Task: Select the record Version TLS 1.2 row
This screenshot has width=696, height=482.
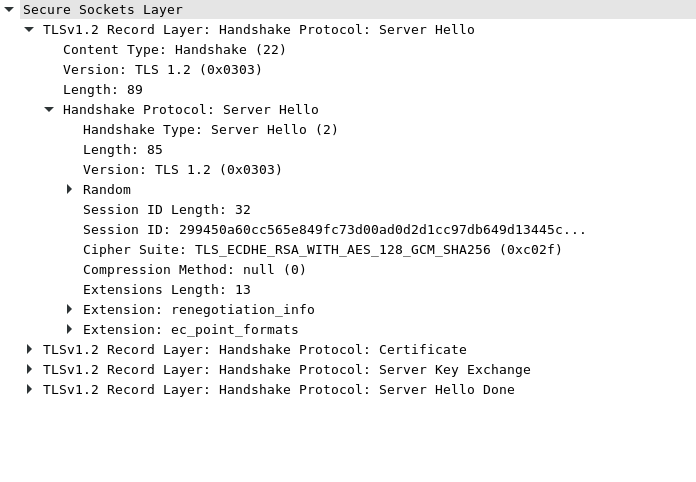Action: [162, 70]
